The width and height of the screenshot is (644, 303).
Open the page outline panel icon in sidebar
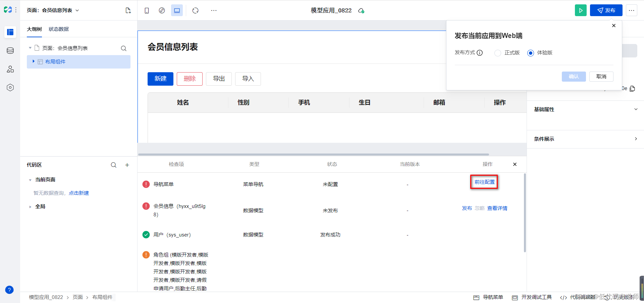10,32
